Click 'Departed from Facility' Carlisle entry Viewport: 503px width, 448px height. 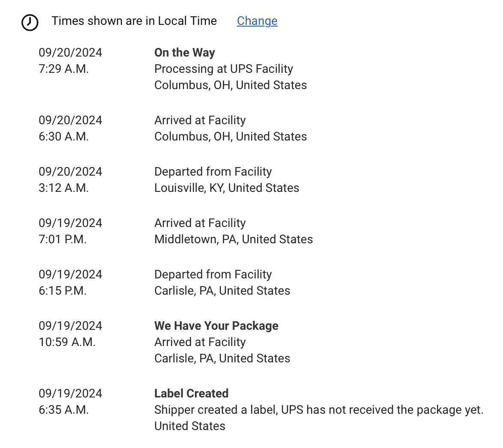click(x=213, y=275)
